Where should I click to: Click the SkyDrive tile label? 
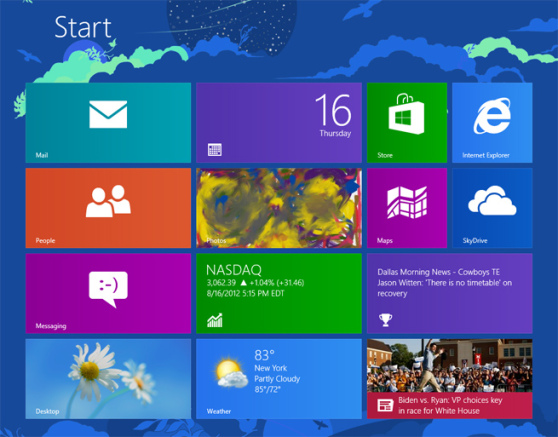(x=475, y=241)
